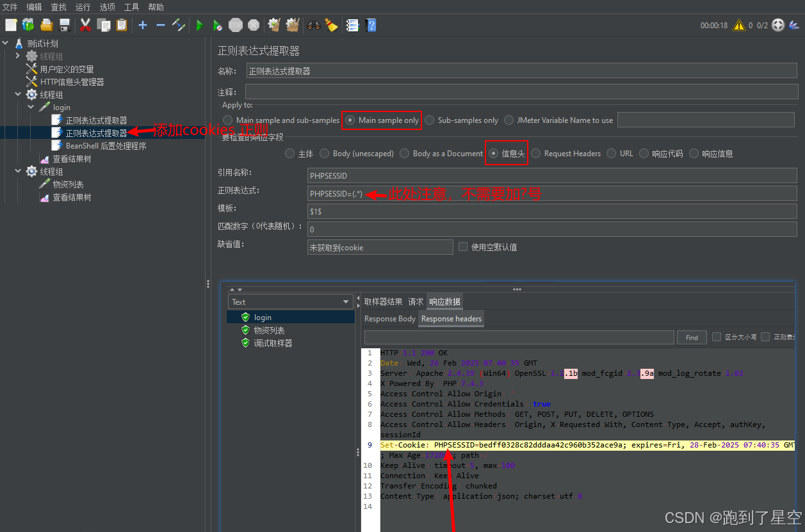Screen dimensions: 805x532
Task: Click the warning triangle log icon
Action: pos(739,25)
